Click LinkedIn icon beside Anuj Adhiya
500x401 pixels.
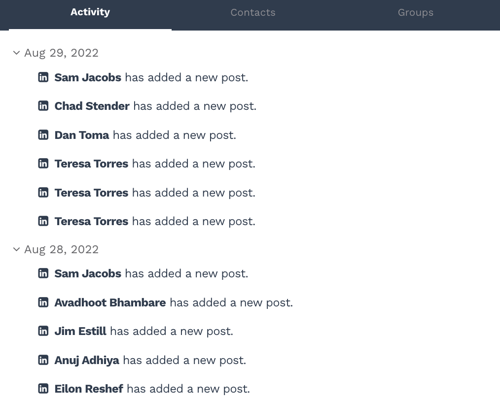pyautogui.click(x=43, y=360)
